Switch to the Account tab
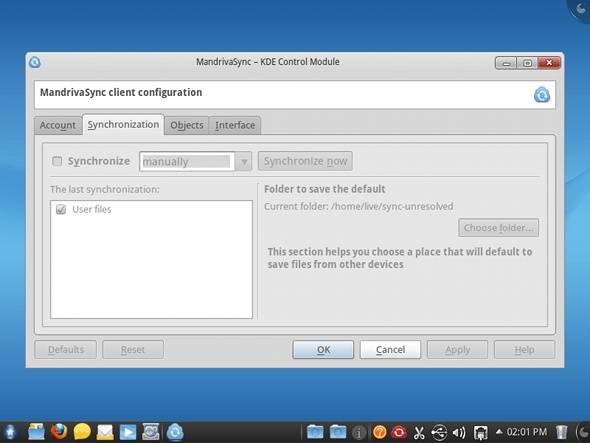Viewport: 590px width, 443px height. tap(58, 125)
